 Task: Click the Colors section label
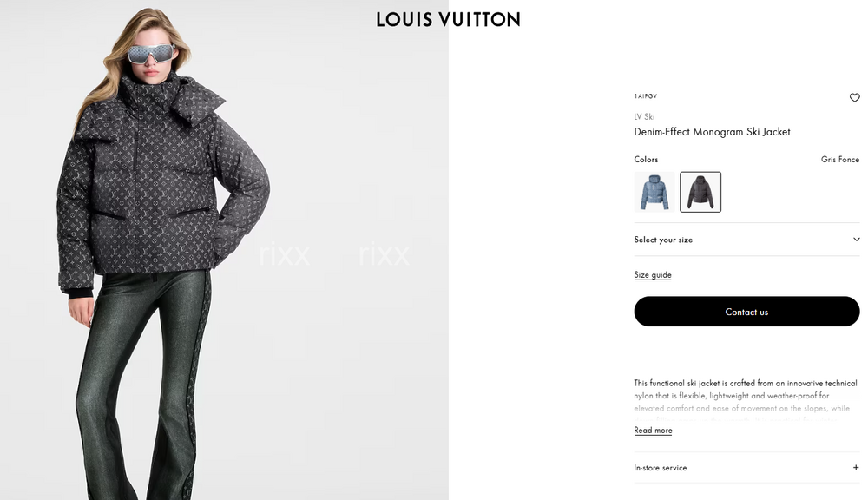[x=646, y=160]
